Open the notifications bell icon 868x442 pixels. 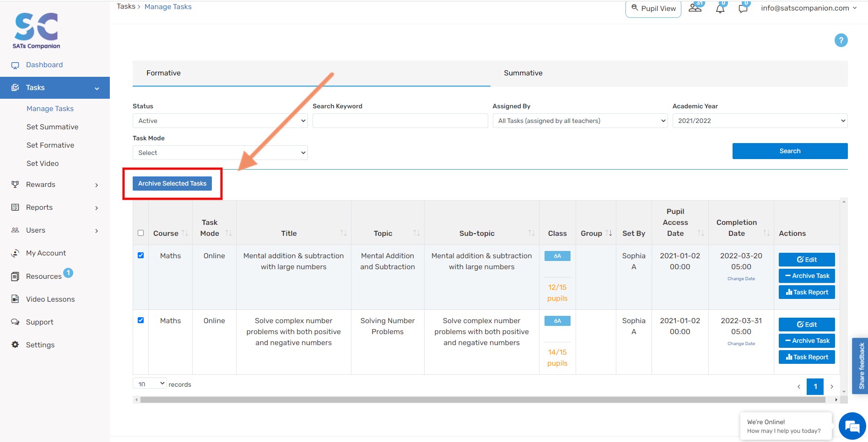(720, 8)
